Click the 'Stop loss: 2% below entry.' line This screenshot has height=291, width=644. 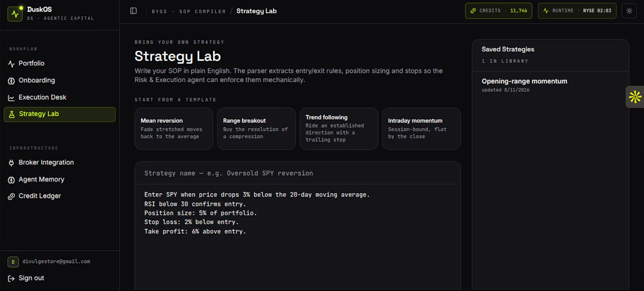pos(192,222)
